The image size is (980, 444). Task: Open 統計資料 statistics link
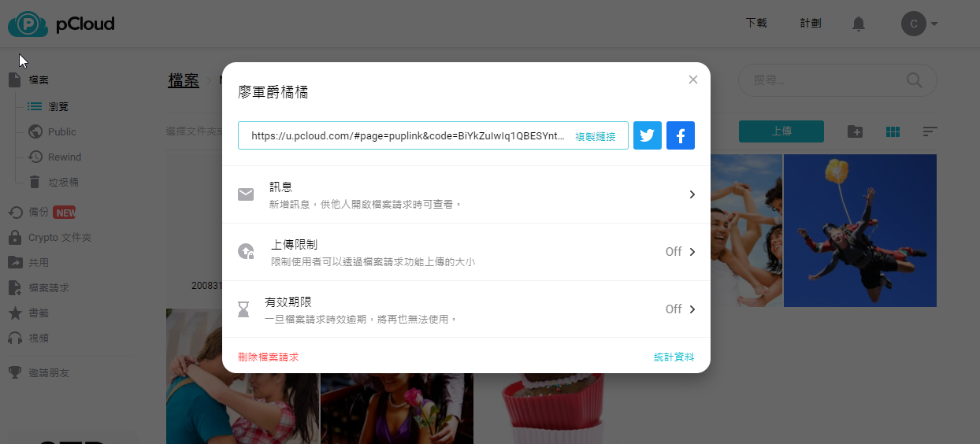pos(674,357)
